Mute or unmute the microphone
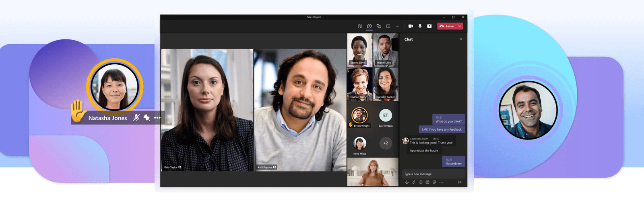The height and width of the screenshot is (201, 644). tap(420, 26)
